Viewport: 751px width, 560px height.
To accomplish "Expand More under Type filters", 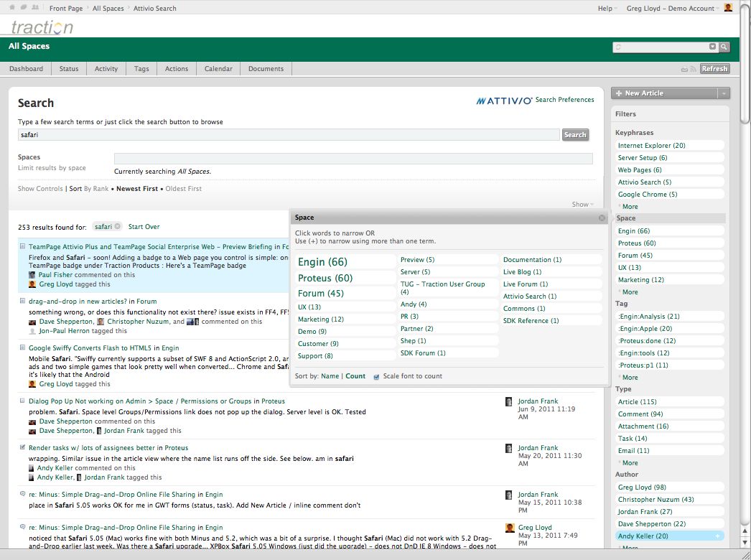I will coord(630,463).
